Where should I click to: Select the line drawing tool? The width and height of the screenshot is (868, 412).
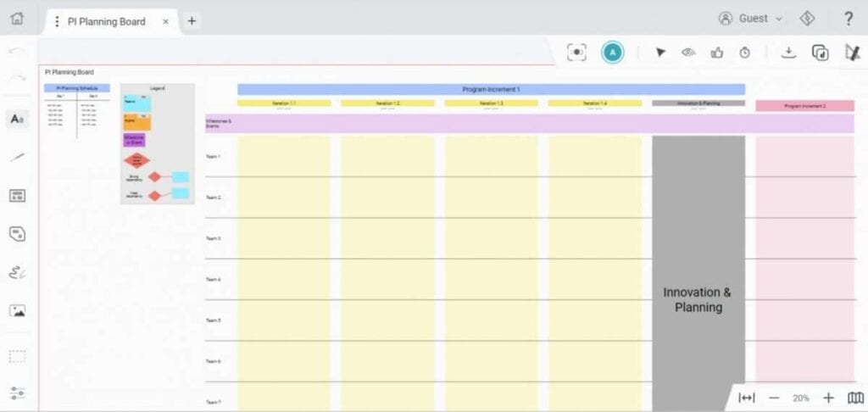tap(17, 157)
